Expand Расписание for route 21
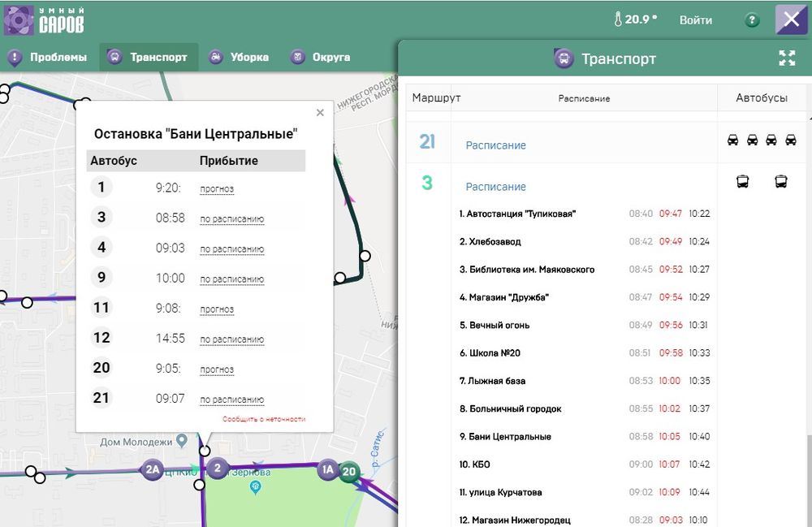This screenshot has width=812, height=527. 495,145
